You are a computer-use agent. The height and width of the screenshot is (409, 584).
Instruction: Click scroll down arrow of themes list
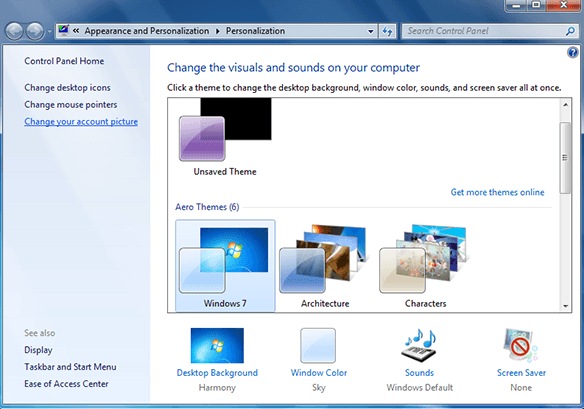click(x=565, y=306)
